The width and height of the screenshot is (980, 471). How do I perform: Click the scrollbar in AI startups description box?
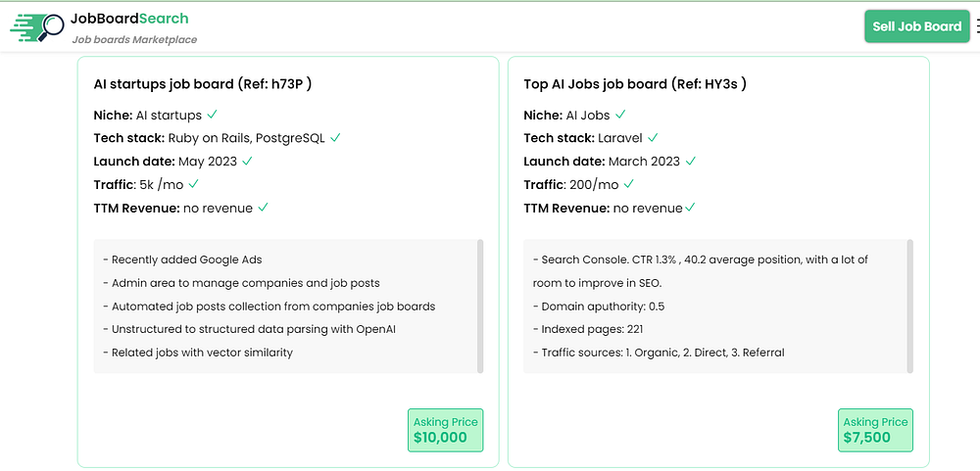point(480,305)
